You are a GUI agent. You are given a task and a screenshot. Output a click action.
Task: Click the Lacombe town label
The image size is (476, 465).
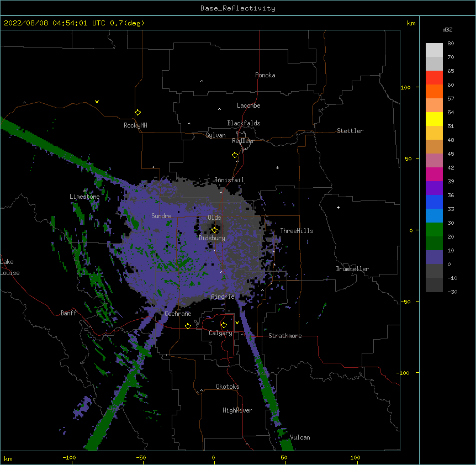(x=248, y=105)
